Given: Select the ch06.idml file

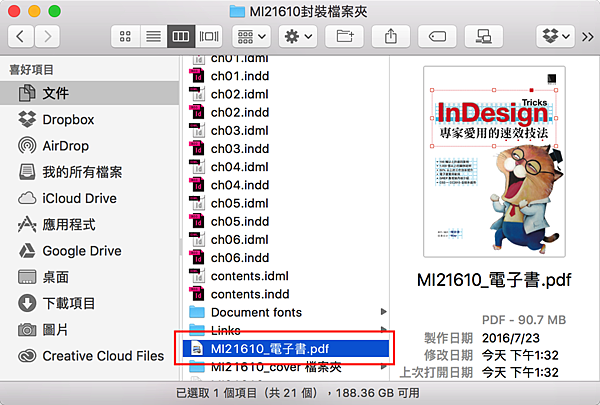Looking at the screenshot, I should coord(285,240).
